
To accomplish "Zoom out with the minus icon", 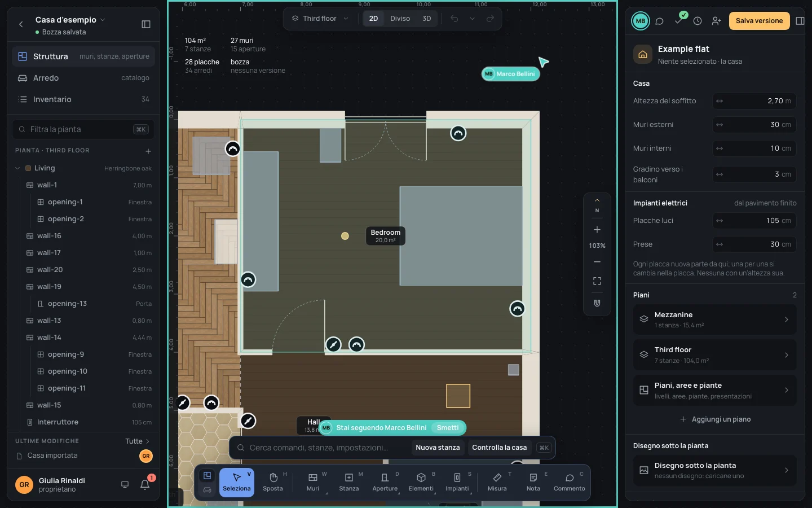I will tap(597, 262).
